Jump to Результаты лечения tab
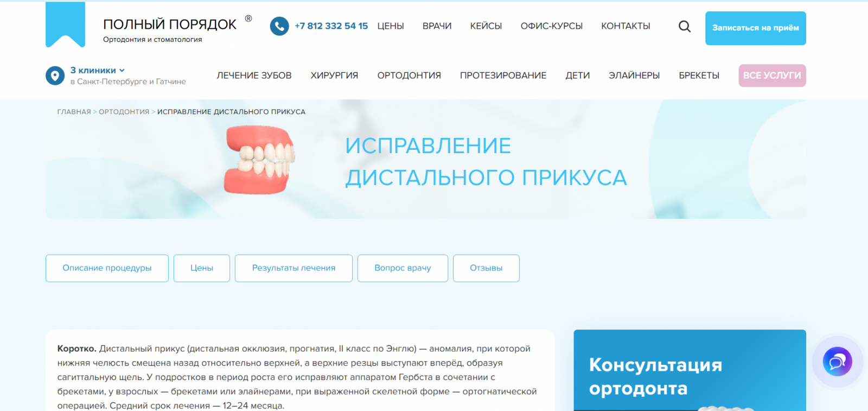 (x=293, y=268)
